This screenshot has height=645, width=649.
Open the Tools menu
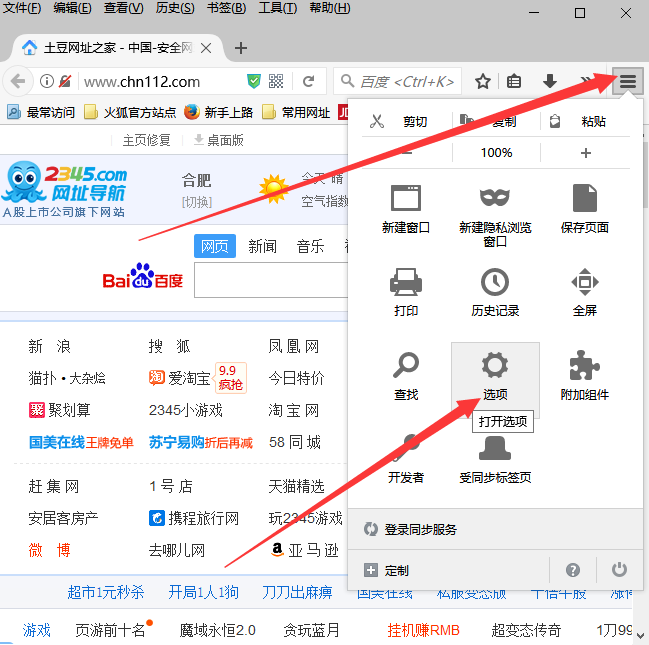point(278,8)
